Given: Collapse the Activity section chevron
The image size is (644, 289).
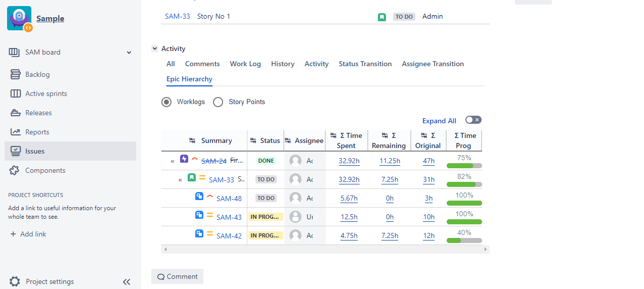Looking at the screenshot, I should click(155, 49).
